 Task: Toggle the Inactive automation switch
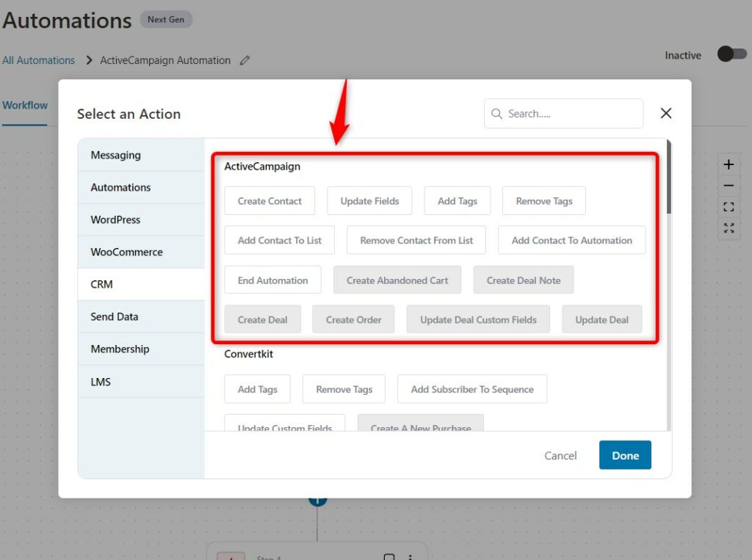(732, 54)
